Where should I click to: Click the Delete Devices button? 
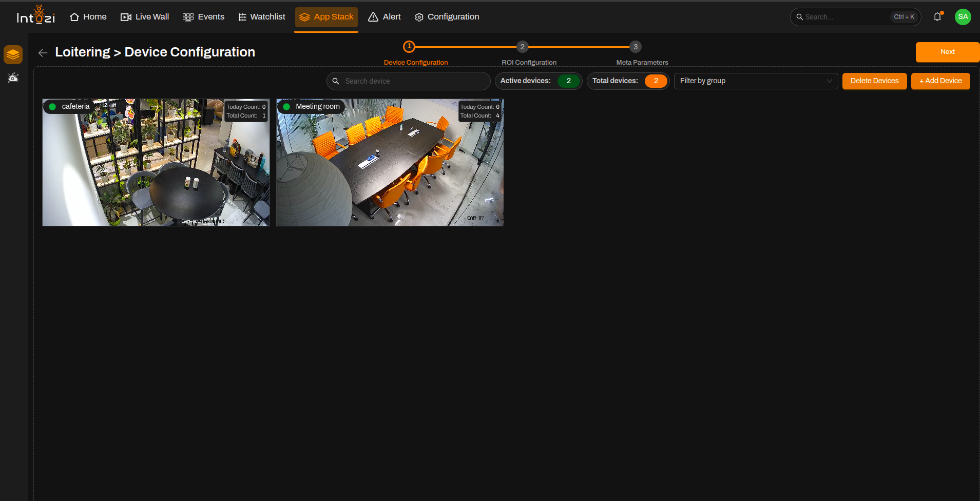click(874, 81)
